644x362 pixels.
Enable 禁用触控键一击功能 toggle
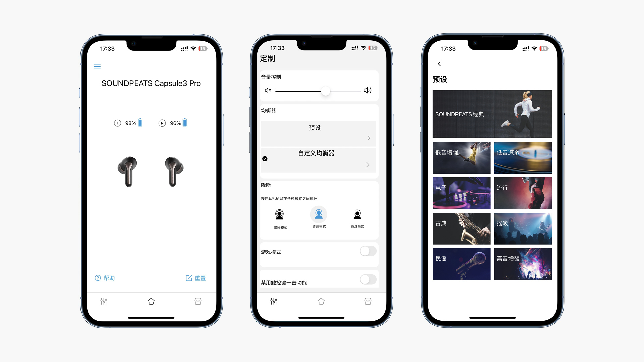point(368,283)
